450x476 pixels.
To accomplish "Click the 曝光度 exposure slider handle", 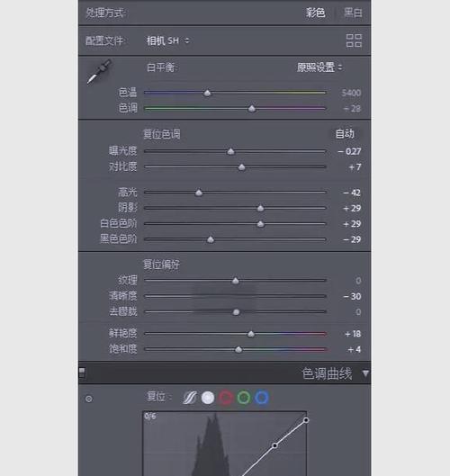I will tap(230, 151).
